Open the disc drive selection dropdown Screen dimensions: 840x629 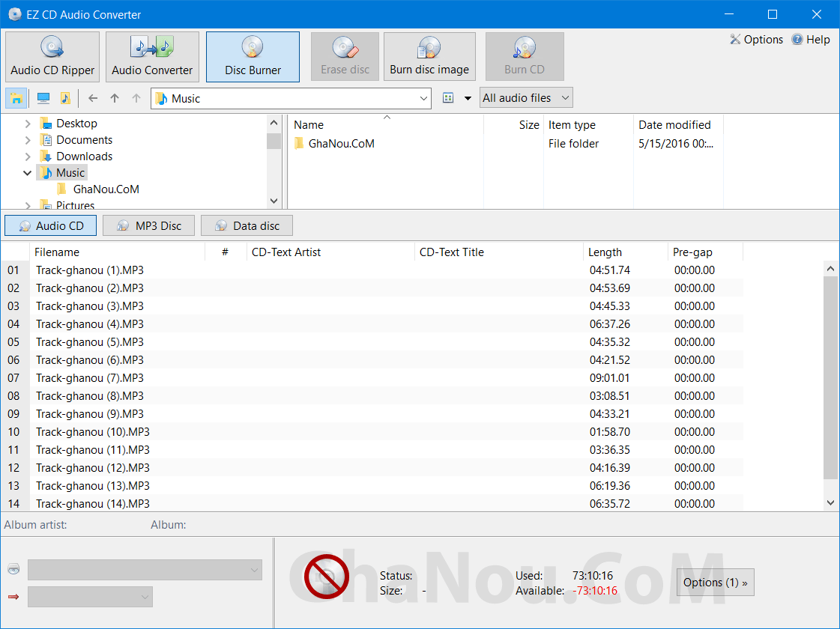click(145, 570)
